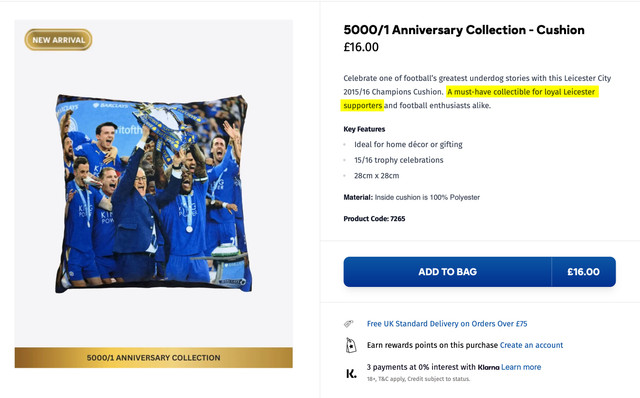Click the 5000/1 Anniversary Collection gold banner

153,358
